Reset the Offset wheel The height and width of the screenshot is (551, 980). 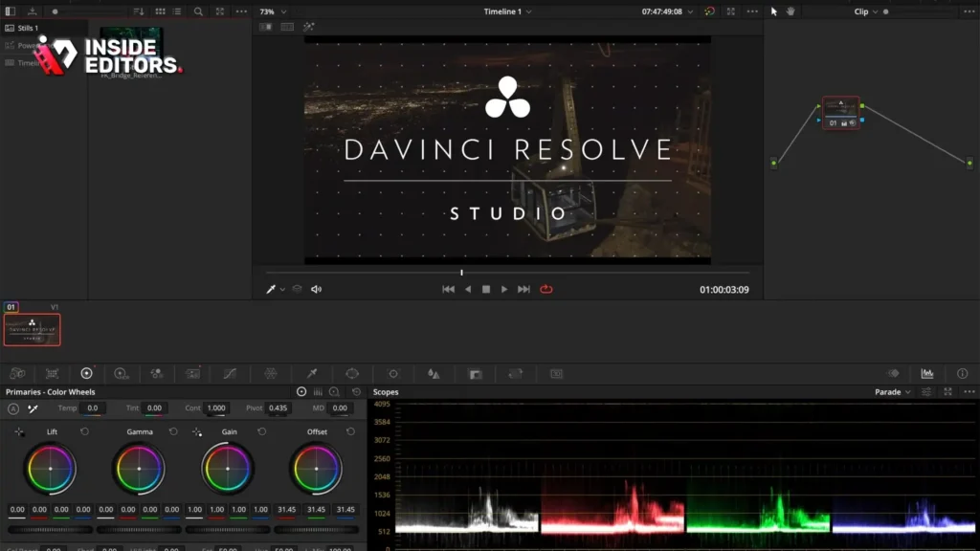point(350,431)
